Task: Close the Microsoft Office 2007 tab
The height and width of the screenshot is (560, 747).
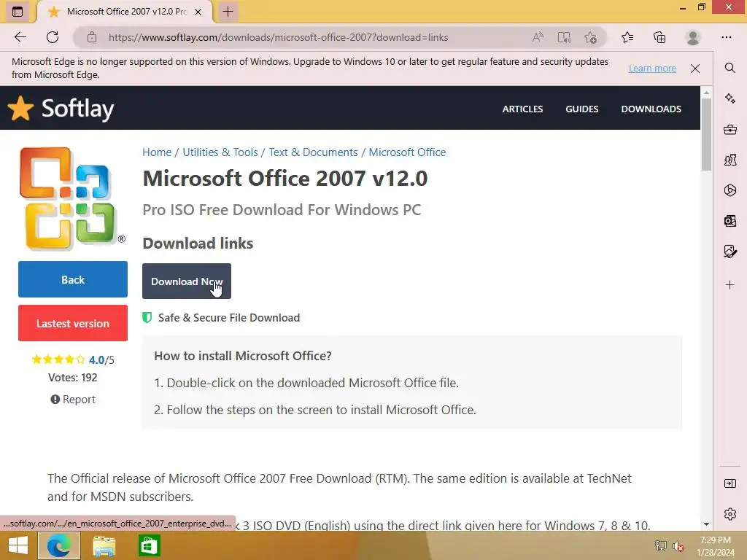Action: [x=198, y=12]
